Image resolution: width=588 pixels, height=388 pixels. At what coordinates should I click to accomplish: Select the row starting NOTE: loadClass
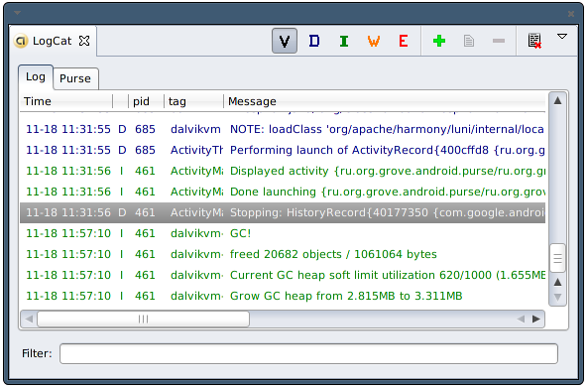point(283,129)
